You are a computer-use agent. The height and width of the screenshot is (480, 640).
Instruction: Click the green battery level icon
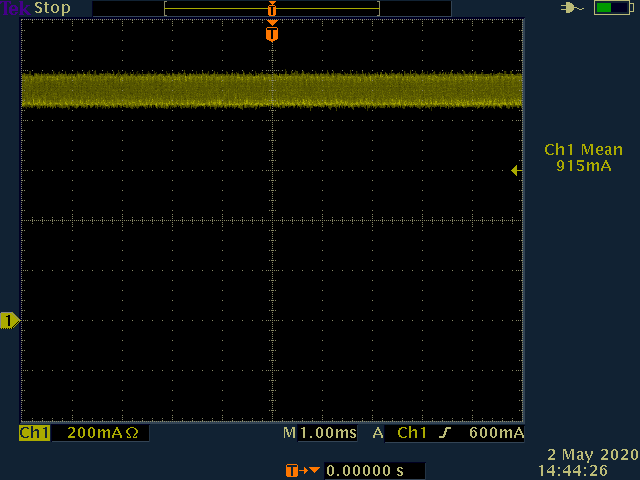coord(610,8)
